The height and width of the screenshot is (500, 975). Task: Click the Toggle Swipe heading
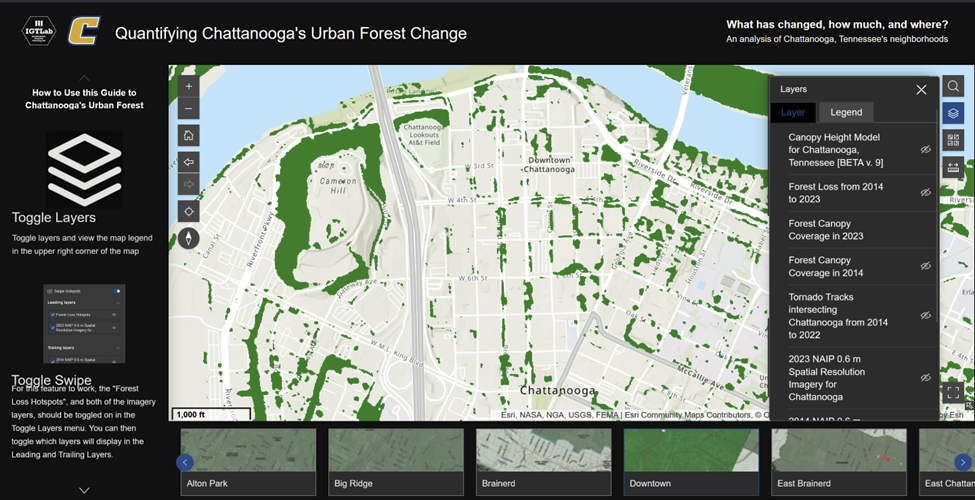coord(52,380)
